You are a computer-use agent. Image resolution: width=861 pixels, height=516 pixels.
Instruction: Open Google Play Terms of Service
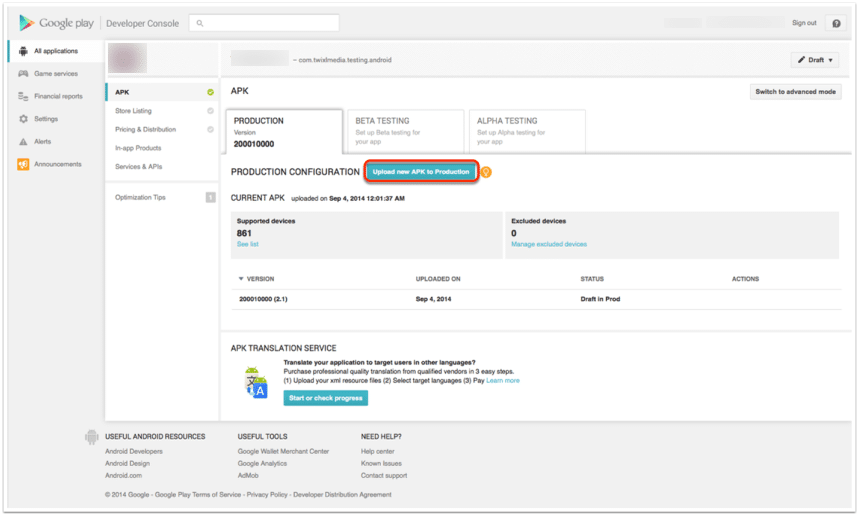(198, 495)
